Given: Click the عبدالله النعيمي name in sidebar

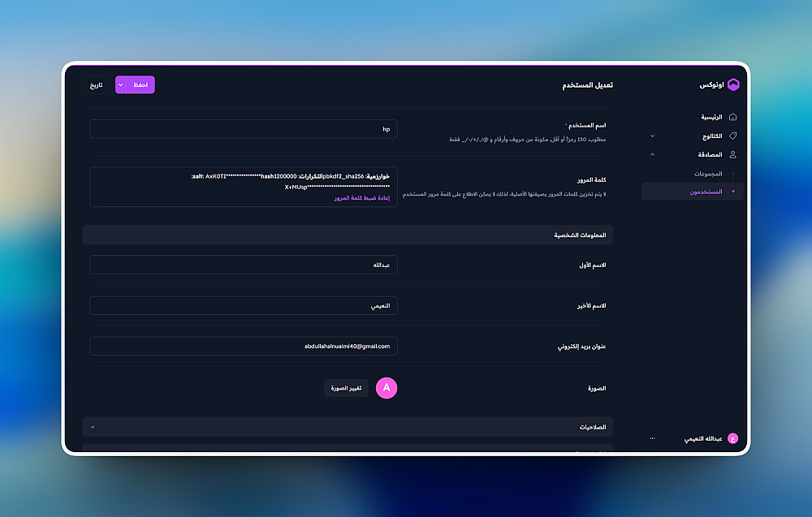Looking at the screenshot, I should (x=702, y=438).
